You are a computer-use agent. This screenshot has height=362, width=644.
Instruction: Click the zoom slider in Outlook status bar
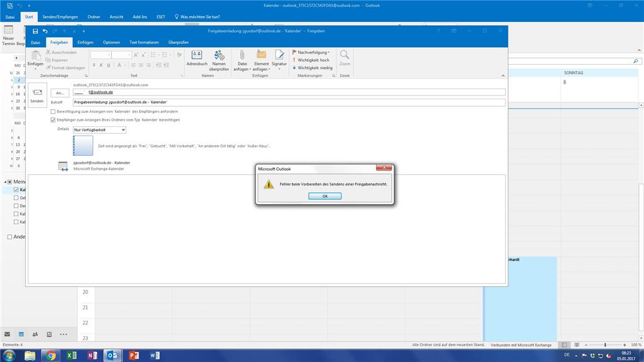[x=605, y=345]
